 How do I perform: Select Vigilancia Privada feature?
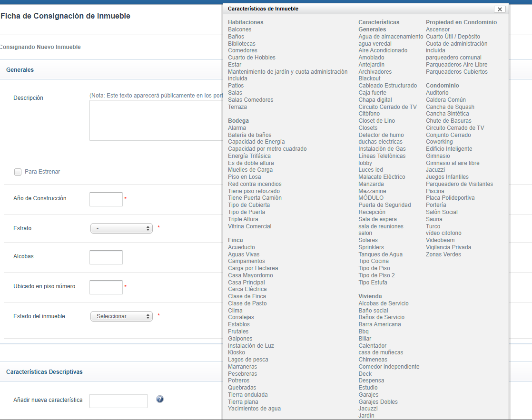tap(449, 247)
